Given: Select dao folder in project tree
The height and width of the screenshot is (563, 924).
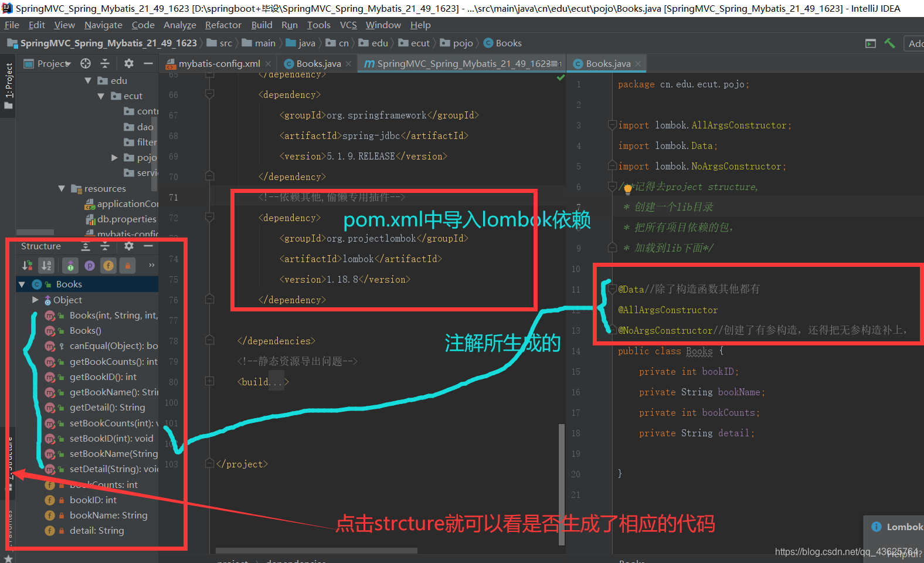Looking at the screenshot, I should tap(145, 127).
